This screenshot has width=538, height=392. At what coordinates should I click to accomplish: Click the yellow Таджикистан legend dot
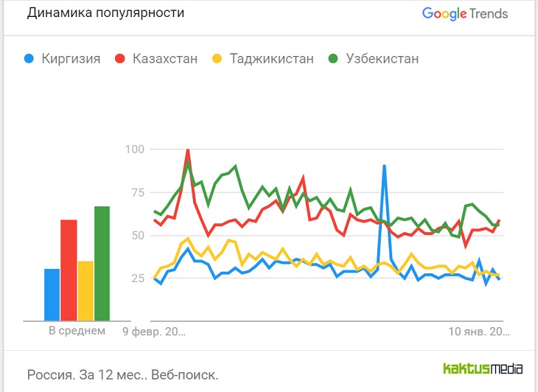217,58
